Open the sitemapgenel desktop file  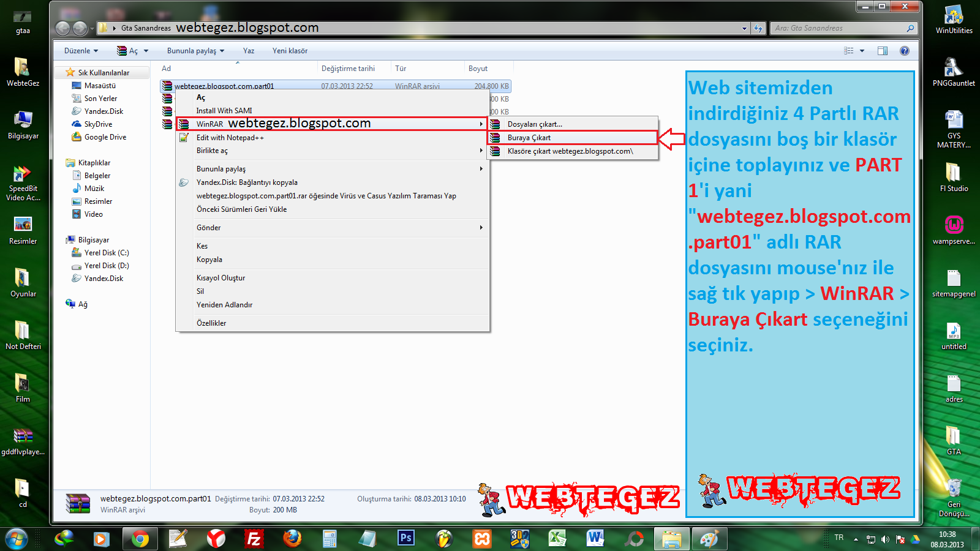tap(954, 283)
